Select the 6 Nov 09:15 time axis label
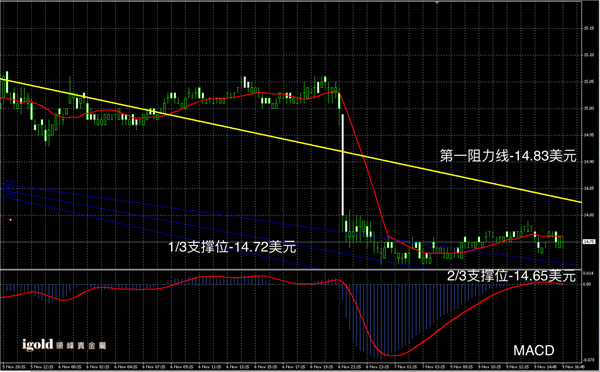 (181, 367)
